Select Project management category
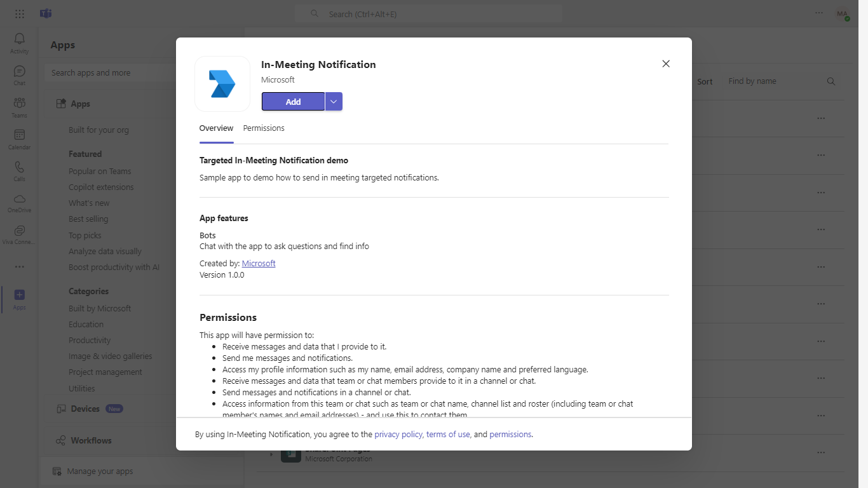This screenshot has height=488, width=868. tap(105, 372)
